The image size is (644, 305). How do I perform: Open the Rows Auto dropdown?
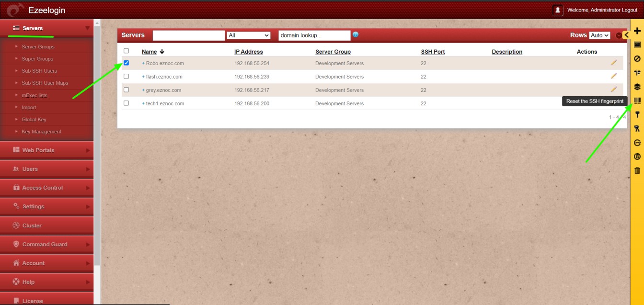599,35
